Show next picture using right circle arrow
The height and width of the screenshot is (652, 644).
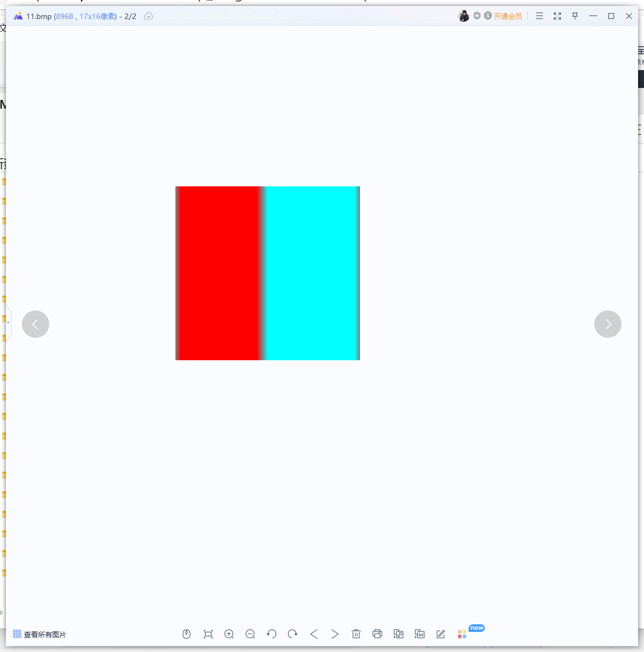click(608, 324)
